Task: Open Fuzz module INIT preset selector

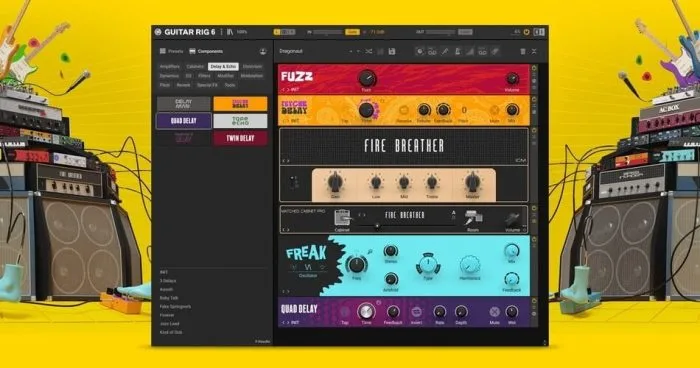Action: (295, 90)
